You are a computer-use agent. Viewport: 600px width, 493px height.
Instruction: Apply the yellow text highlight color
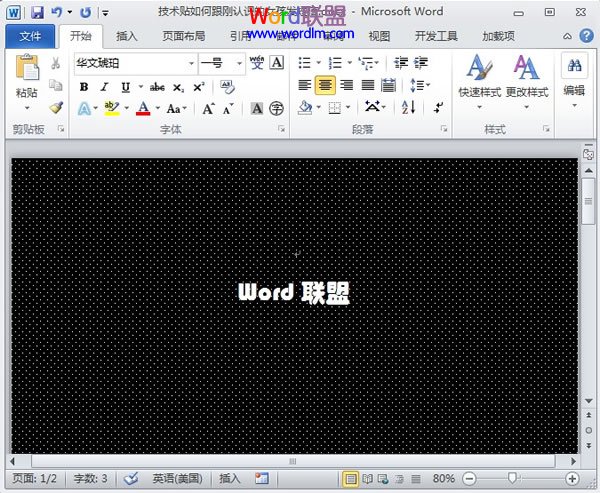tap(112, 109)
